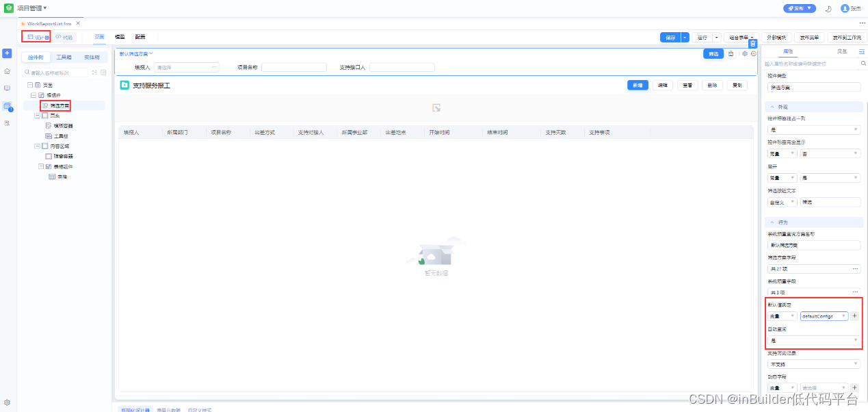Click the monitor icon in left sidebar

click(x=7, y=88)
